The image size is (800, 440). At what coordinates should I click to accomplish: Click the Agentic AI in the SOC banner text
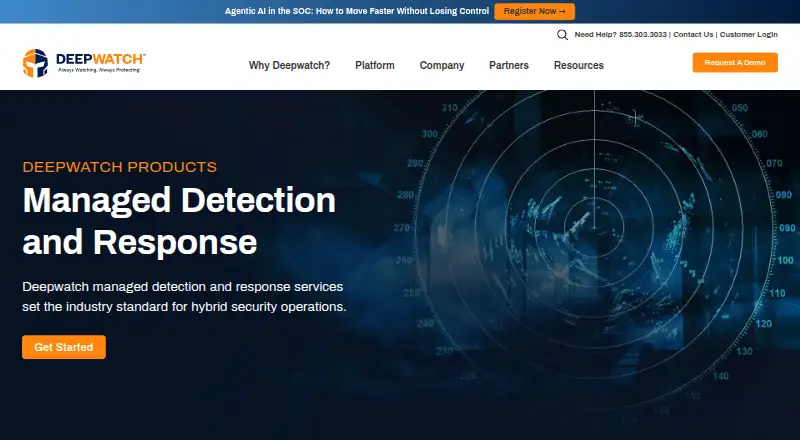357,11
